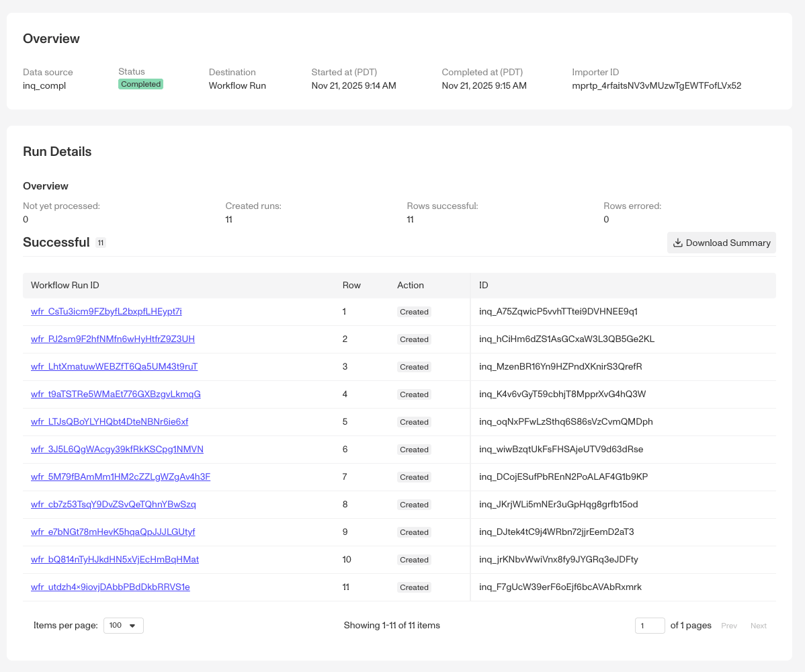
Task: Select ID inq_wiwBzqtUkFsFHSAjeUTV9d63dRse
Action: pos(561,449)
